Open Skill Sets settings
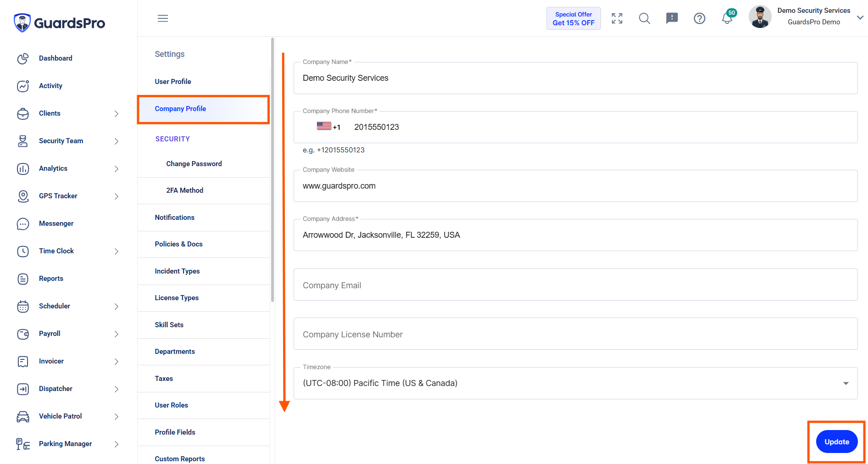 pyautogui.click(x=204, y=325)
